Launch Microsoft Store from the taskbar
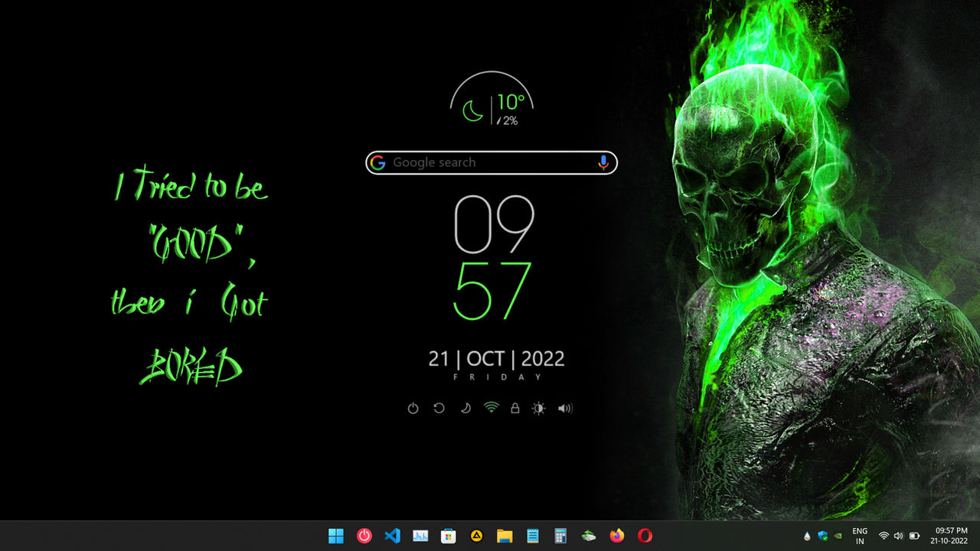 449,536
